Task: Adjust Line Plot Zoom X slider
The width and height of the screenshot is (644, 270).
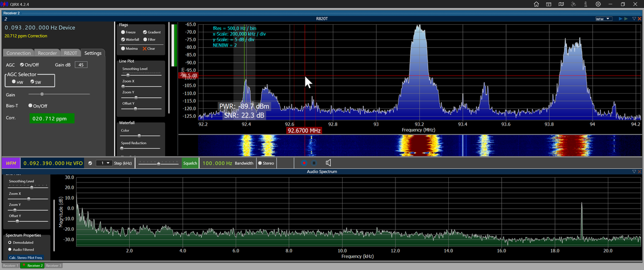Action: [x=141, y=86]
